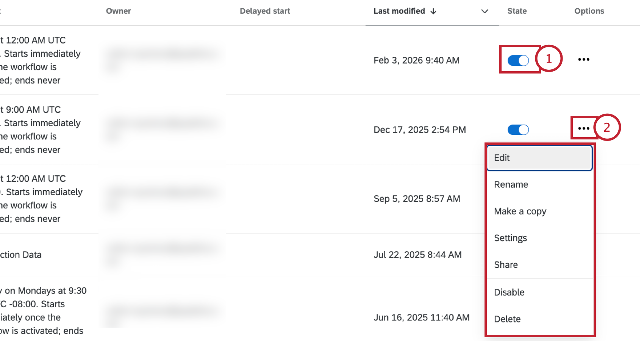Click the Last modified column header

click(399, 11)
